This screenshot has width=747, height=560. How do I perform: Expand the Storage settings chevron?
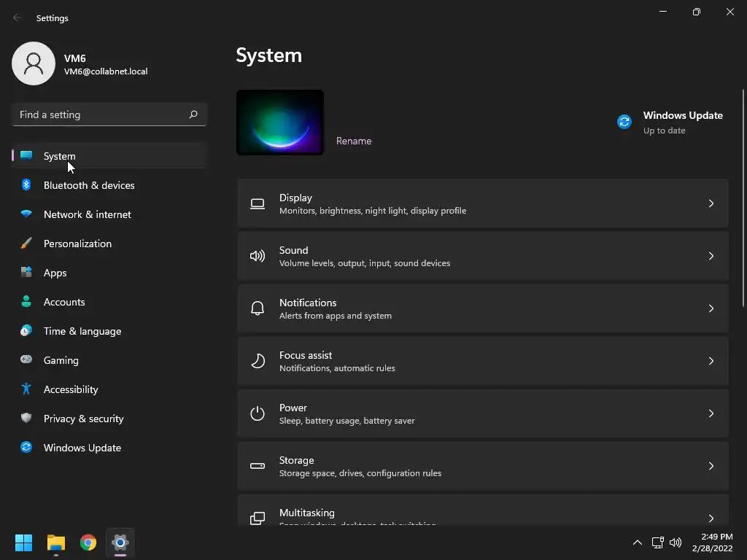point(711,466)
